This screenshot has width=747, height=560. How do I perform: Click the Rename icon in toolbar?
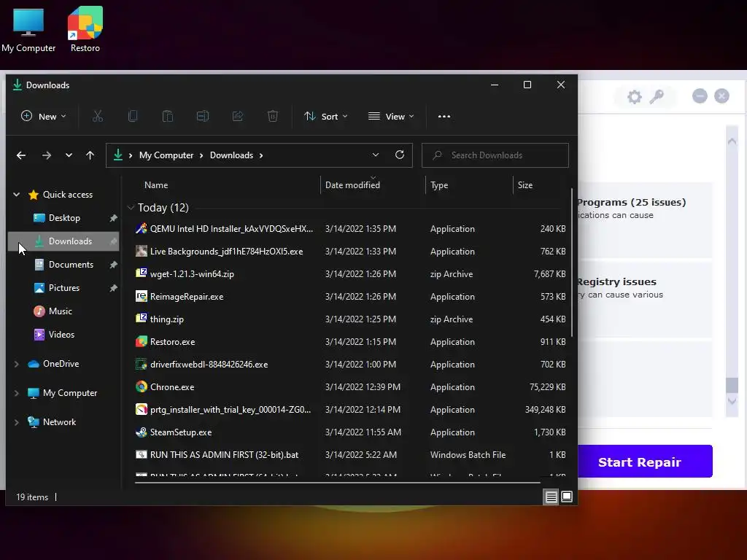[x=203, y=116]
